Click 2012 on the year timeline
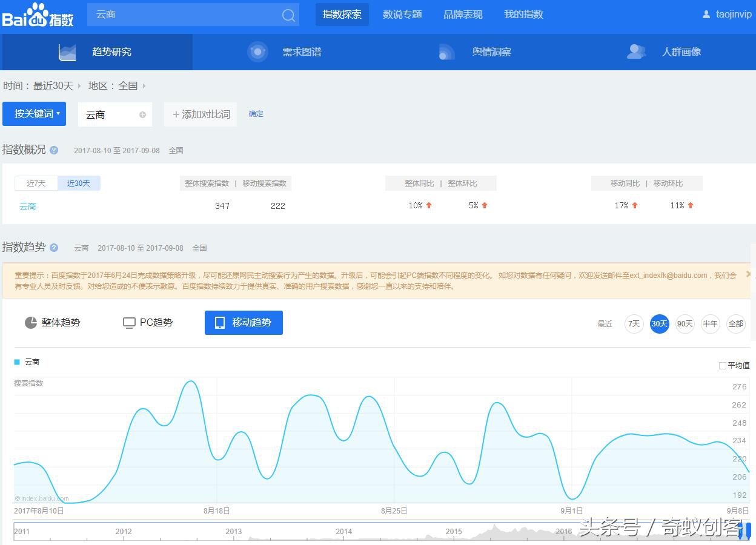 (124, 532)
